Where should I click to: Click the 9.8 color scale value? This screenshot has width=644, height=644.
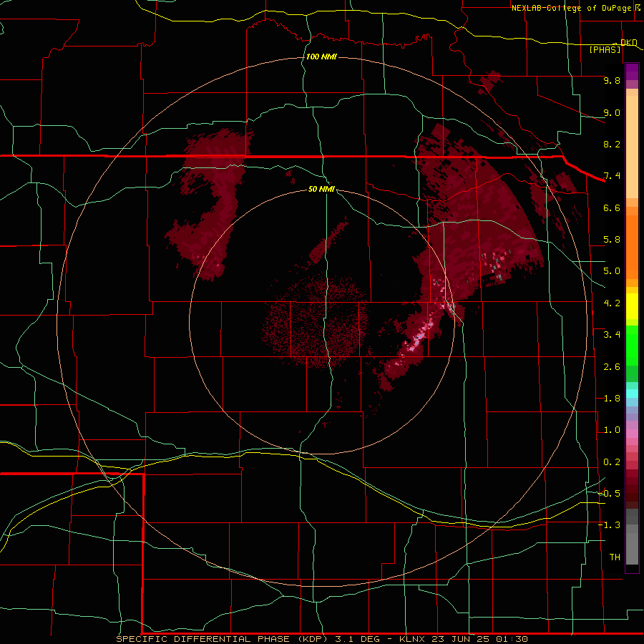(612, 80)
